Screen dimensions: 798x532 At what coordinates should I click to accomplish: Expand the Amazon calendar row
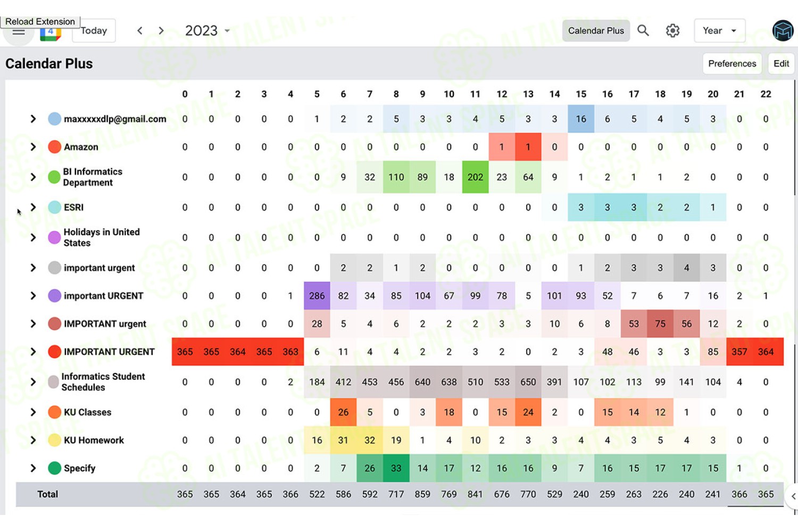point(33,147)
